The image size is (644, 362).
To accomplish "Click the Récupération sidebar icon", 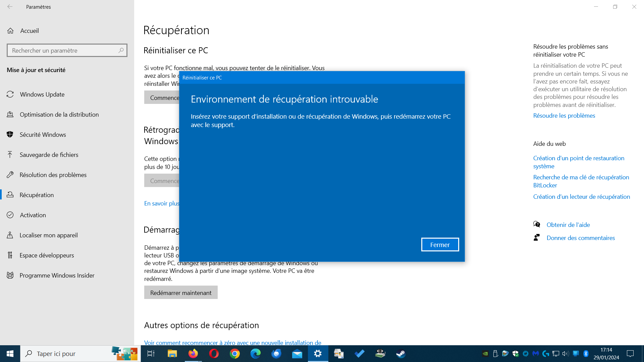I will 10,195.
